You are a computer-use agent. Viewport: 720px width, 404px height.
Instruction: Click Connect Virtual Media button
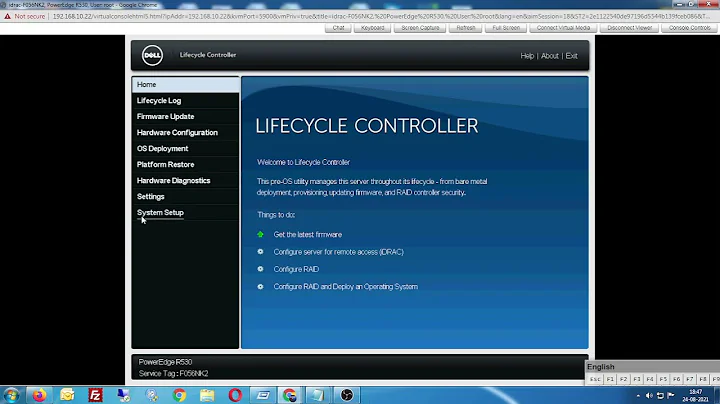[x=563, y=28]
